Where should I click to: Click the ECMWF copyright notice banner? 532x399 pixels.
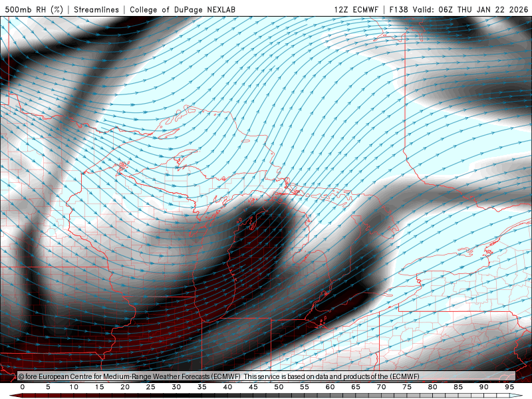[267, 376]
